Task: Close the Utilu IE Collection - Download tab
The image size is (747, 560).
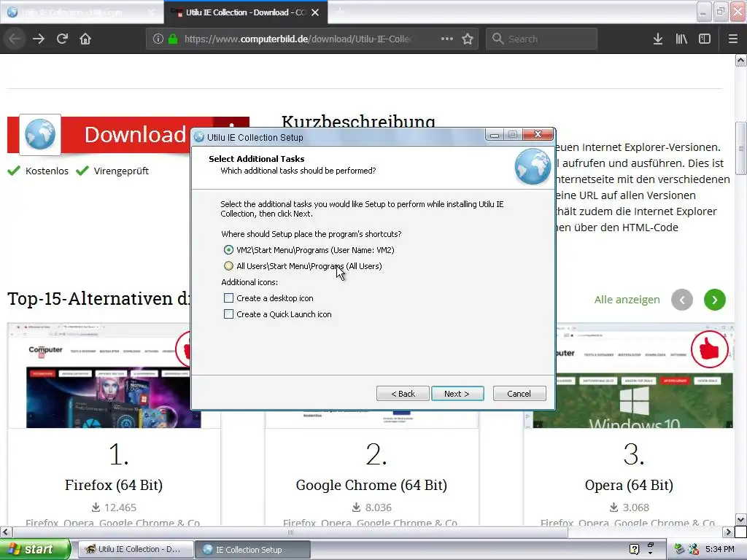Action: (315, 12)
